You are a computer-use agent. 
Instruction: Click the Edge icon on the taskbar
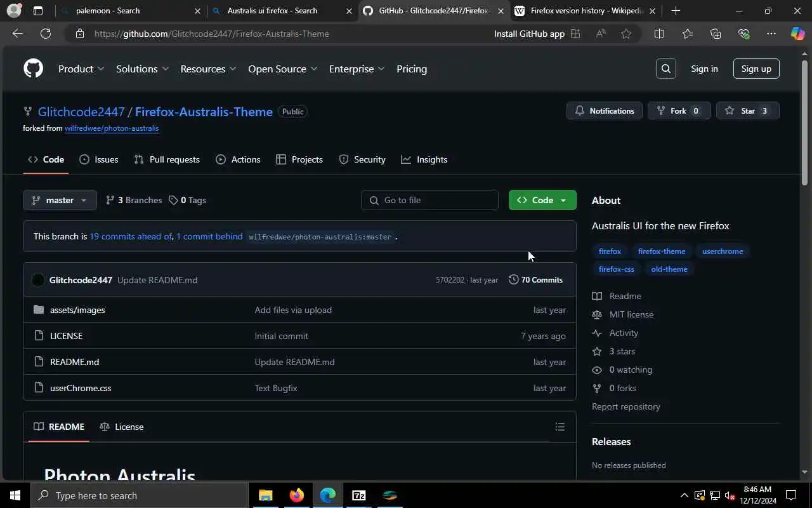[327, 495]
